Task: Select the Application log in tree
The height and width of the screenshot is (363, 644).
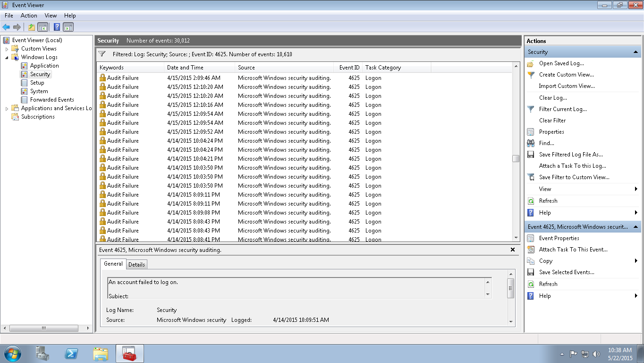Action: click(x=44, y=66)
